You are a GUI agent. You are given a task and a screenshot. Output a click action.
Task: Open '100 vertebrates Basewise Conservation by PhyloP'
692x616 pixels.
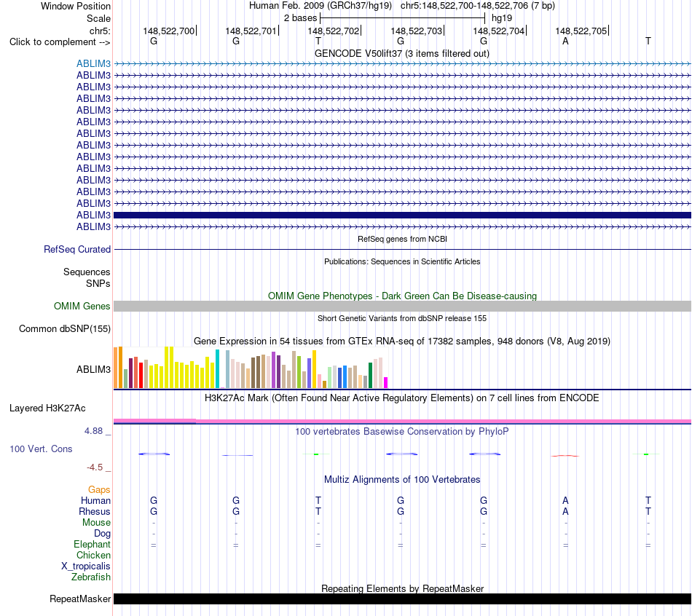coord(401,432)
